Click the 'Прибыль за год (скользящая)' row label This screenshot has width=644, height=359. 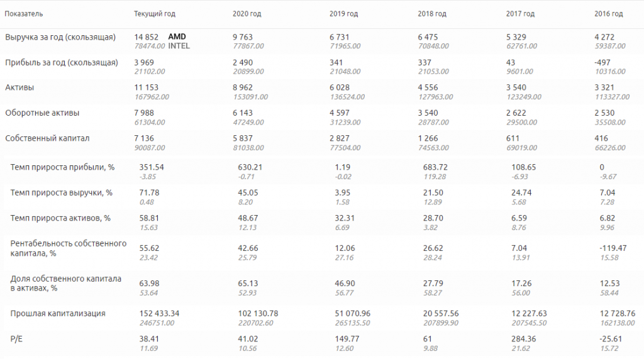click(62, 62)
